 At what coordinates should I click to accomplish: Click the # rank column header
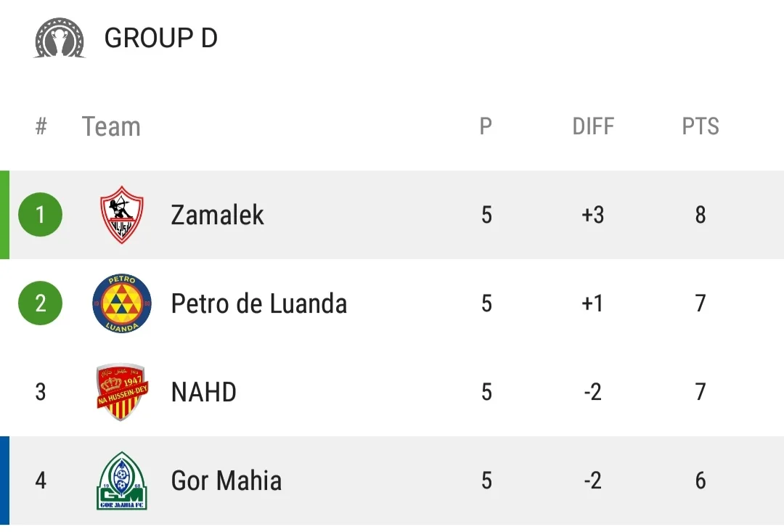(41, 126)
